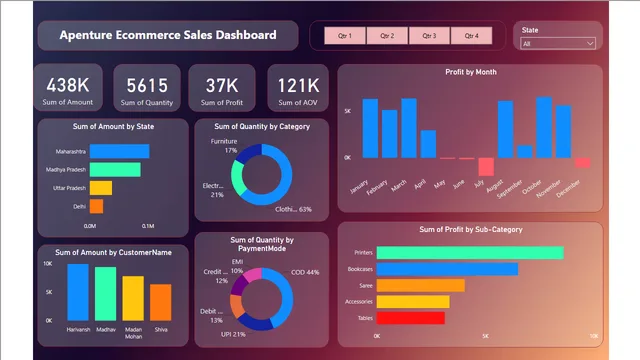Image resolution: width=640 pixels, height=360 pixels.
Task: Select the Uttar Pradesh bar
Action: coord(101,188)
